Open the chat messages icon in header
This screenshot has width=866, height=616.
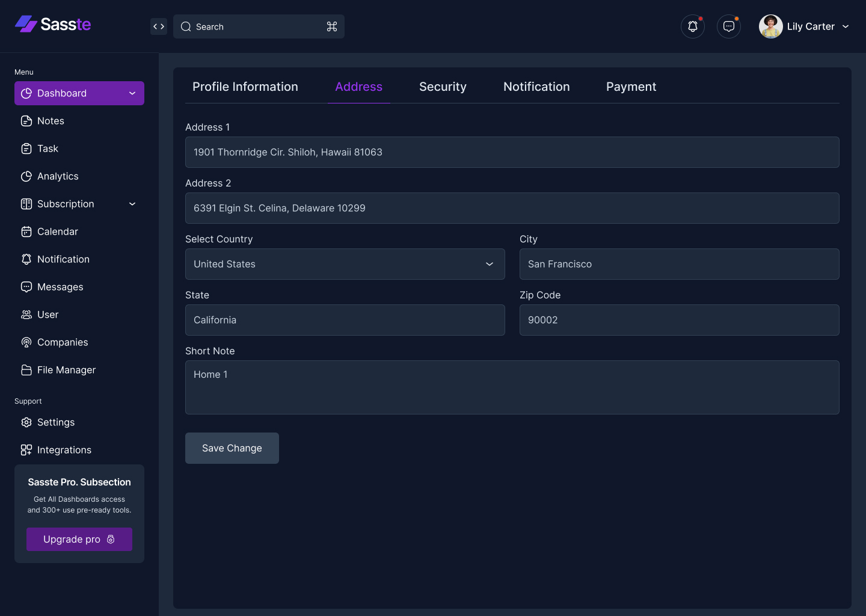point(729,26)
